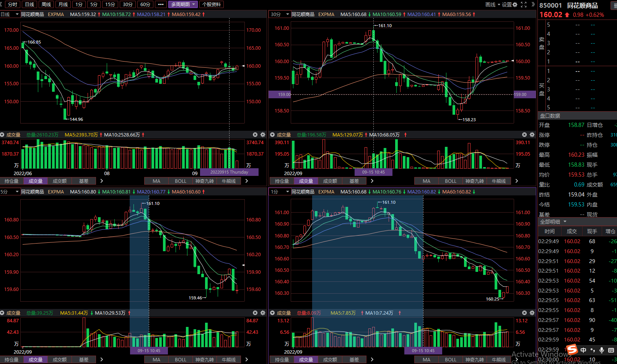Show more indicators after 牛熊线, daily chart
Image resolution: width=617 pixels, height=364 pixels.
247,181
